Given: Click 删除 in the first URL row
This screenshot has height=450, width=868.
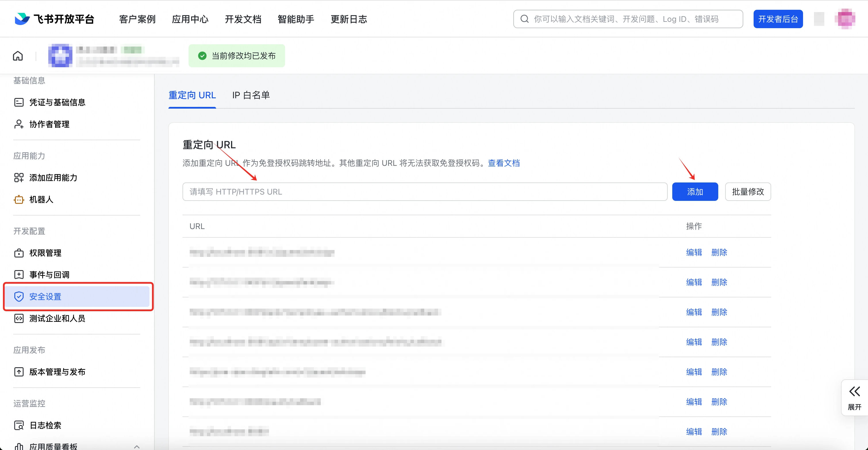Looking at the screenshot, I should [719, 252].
